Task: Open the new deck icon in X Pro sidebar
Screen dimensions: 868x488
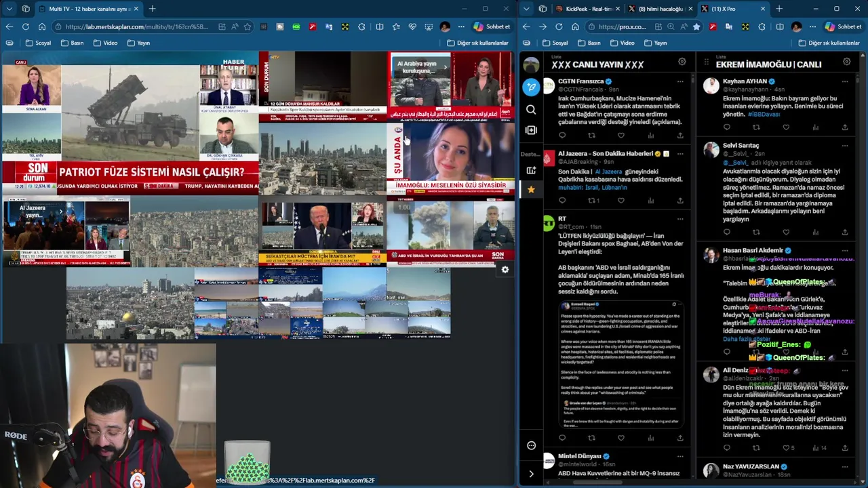Action: 531,170
